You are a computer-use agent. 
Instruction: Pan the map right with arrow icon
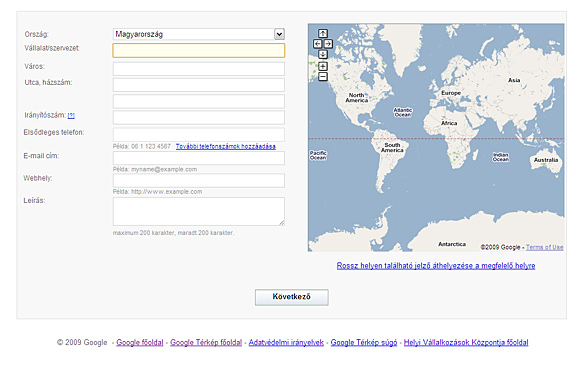328,44
